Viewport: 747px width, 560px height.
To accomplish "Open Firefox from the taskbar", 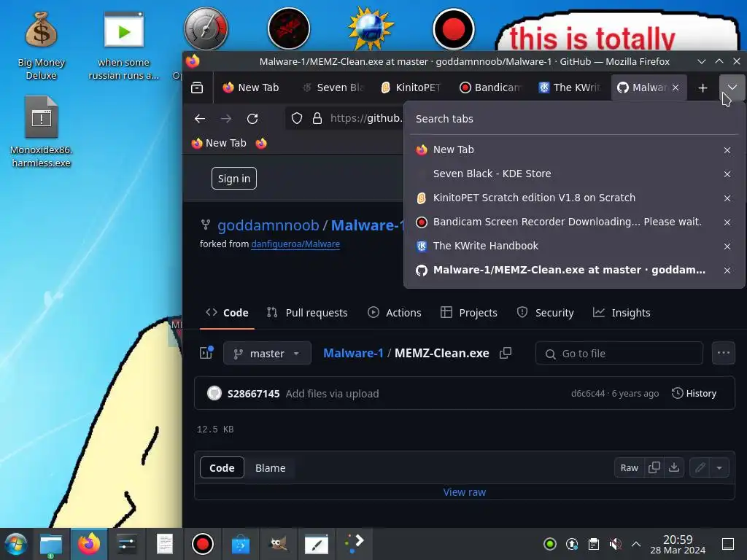I will click(x=89, y=544).
